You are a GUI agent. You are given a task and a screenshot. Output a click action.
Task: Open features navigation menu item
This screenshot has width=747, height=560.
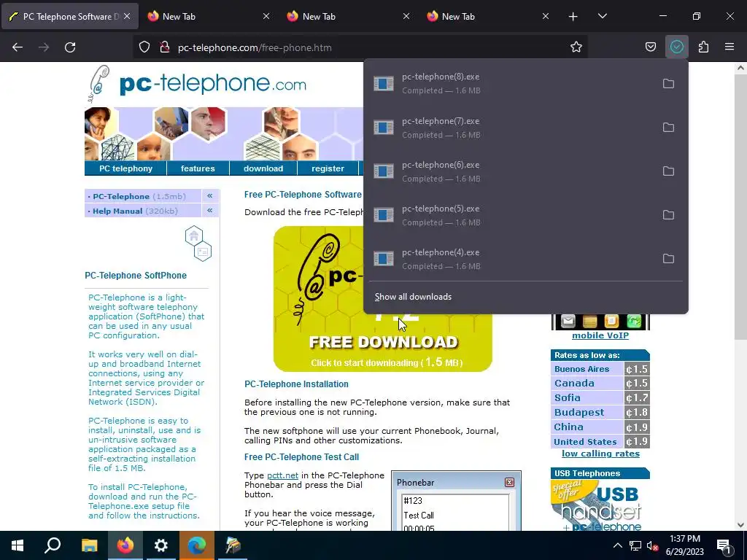click(198, 168)
